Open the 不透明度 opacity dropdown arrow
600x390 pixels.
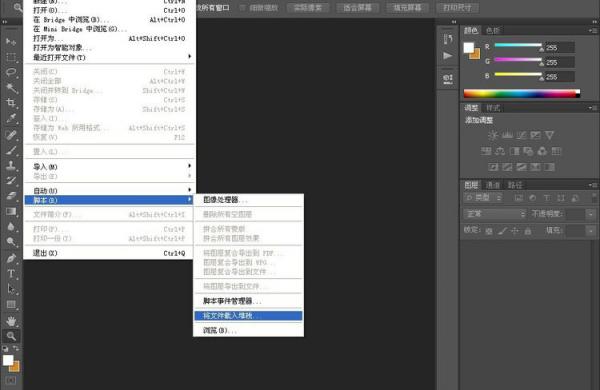pyautogui.click(x=591, y=214)
